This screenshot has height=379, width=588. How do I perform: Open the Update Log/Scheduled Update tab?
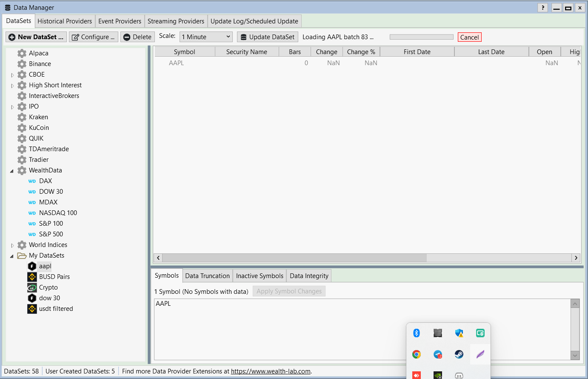pos(254,21)
